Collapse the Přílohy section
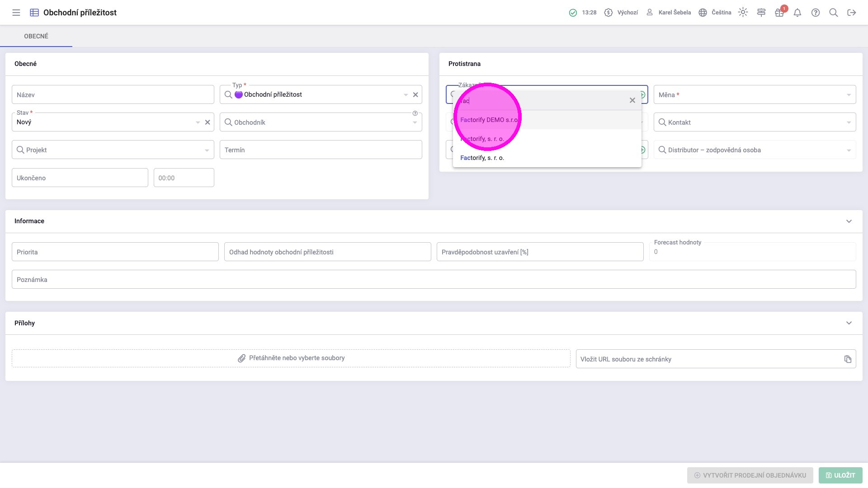 click(x=849, y=323)
